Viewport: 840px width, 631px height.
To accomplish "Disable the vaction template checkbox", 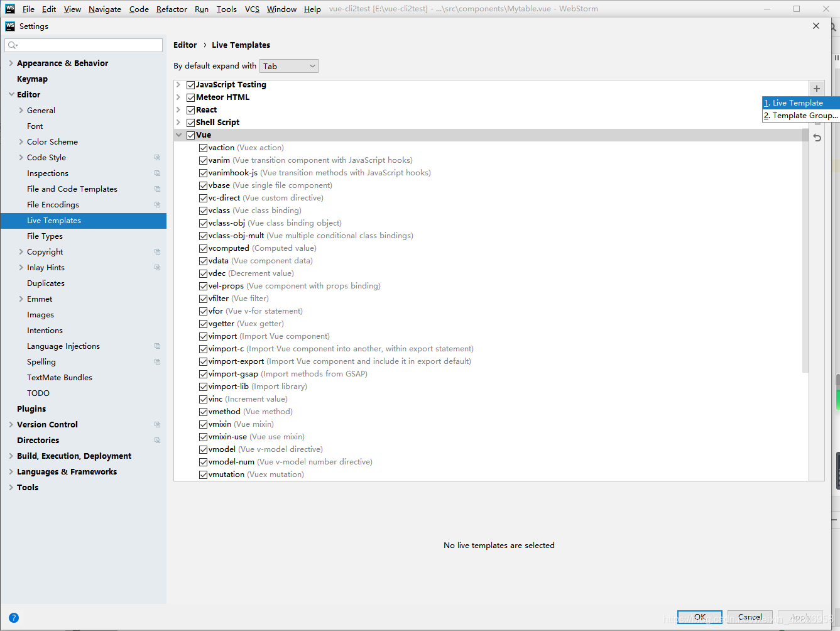I will click(x=203, y=148).
